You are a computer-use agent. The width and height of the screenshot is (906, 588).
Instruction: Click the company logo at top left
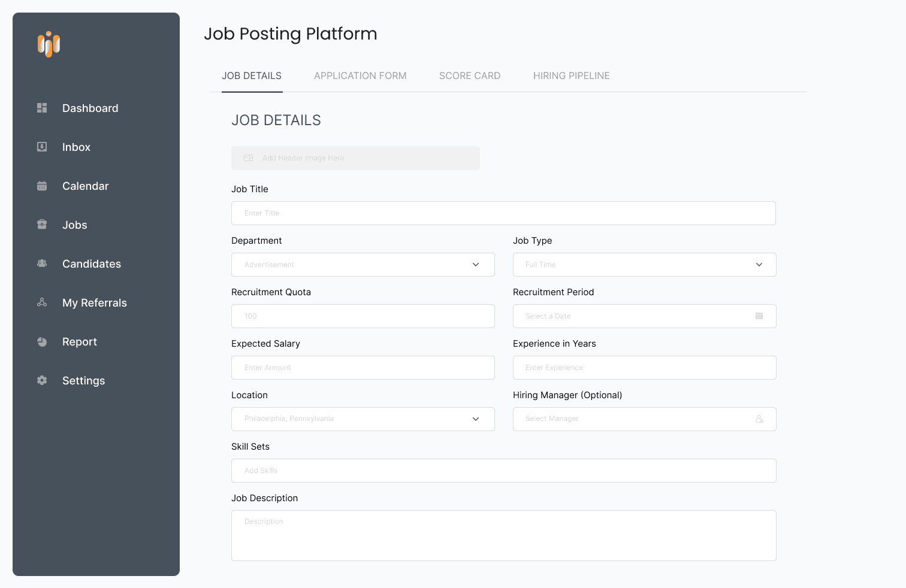(49, 44)
